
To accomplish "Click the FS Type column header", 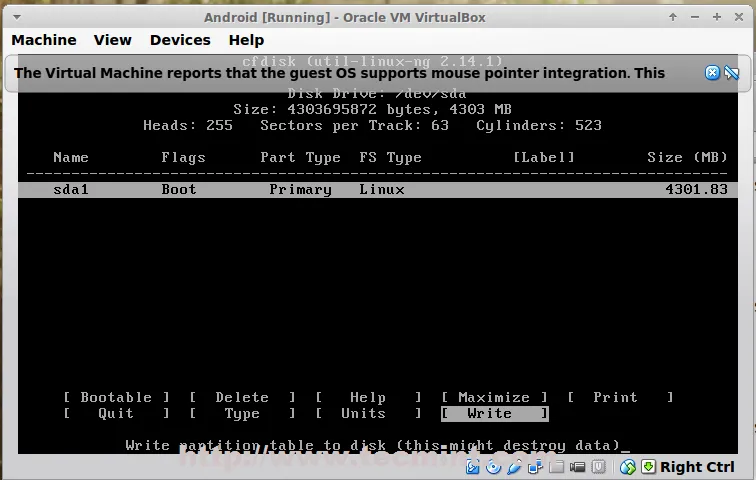I will (x=391, y=158).
